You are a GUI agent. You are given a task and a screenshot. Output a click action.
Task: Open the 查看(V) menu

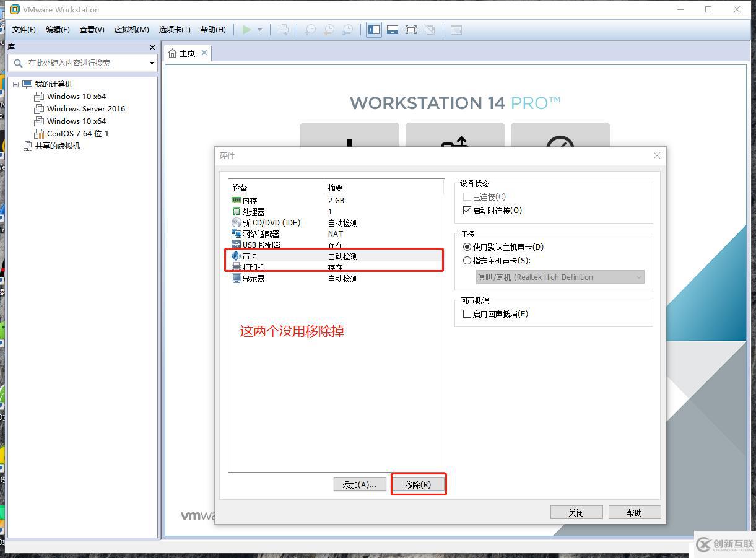coord(92,30)
